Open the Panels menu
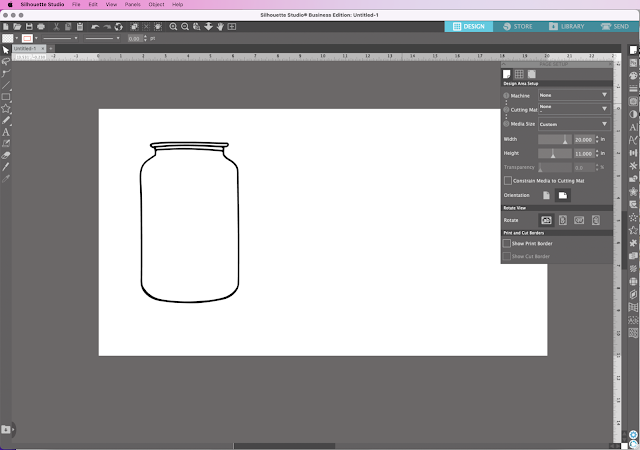 [x=131, y=5]
